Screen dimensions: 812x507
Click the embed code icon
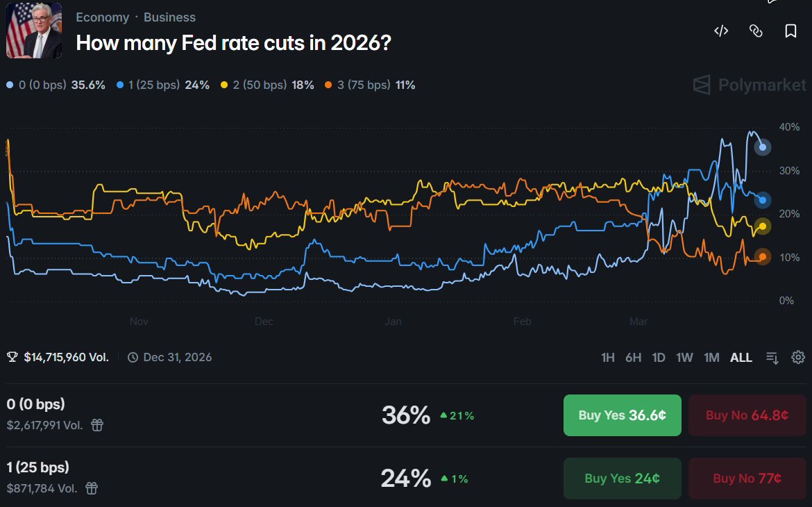[721, 31]
